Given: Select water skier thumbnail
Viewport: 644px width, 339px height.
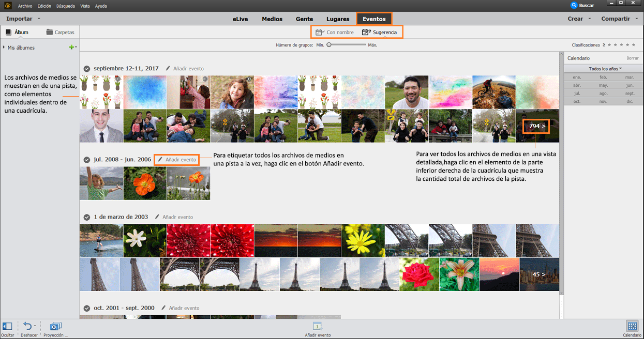Looking at the screenshot, I should 101,241.
